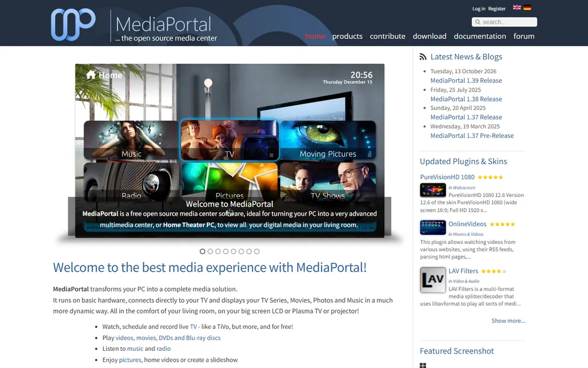Open the PureVisionHD 1080 title link

coord(447,177)
